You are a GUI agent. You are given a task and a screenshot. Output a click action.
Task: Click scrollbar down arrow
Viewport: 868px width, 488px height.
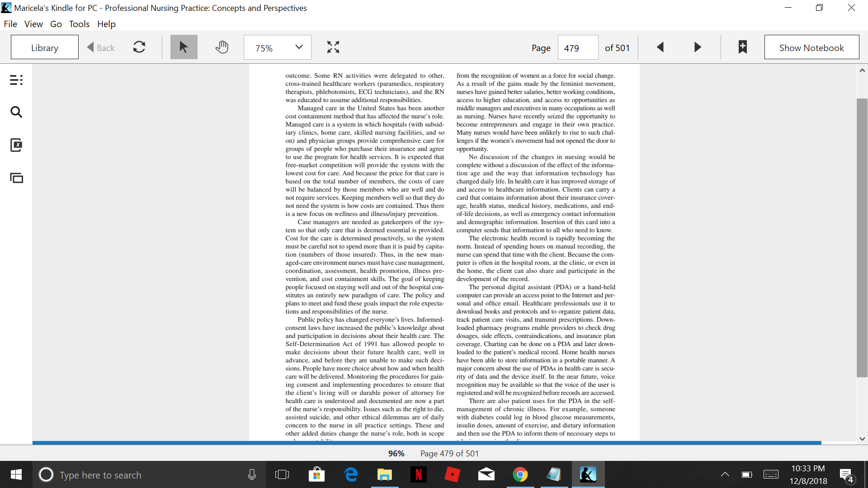coord(862,438)
